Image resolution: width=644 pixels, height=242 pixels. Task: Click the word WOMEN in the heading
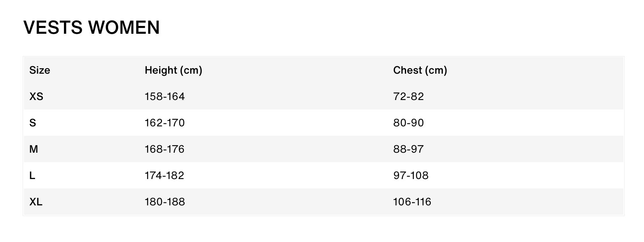click(124, 28)
